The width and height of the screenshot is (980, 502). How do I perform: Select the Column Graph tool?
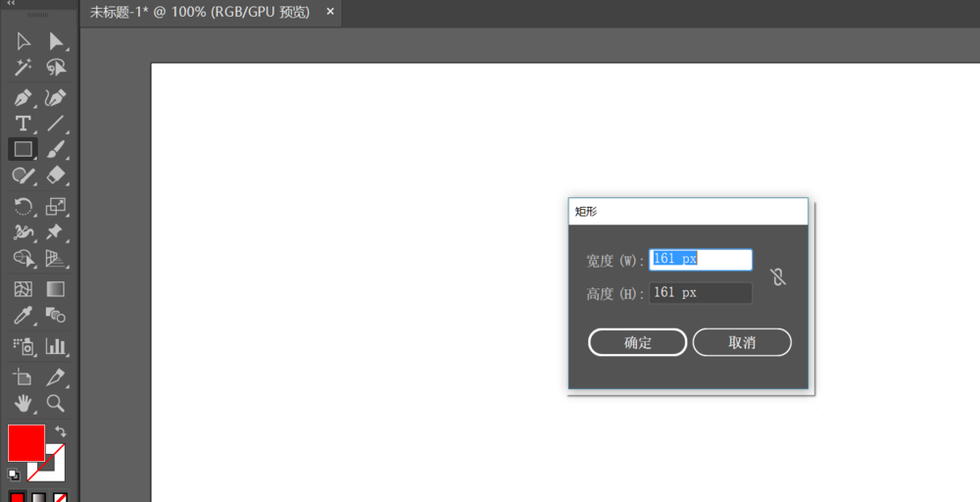pos(56,346)
